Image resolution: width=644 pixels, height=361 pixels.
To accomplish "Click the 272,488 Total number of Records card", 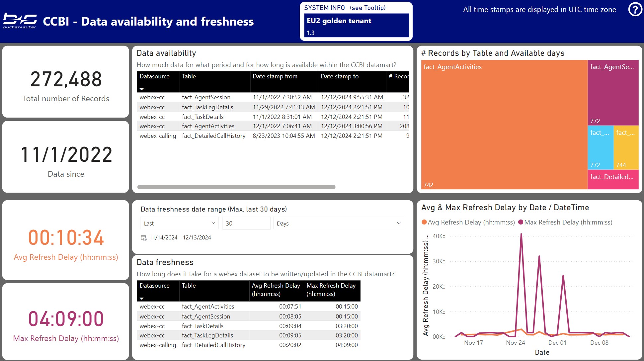I will pyautogui.click(x=66, y=82).
